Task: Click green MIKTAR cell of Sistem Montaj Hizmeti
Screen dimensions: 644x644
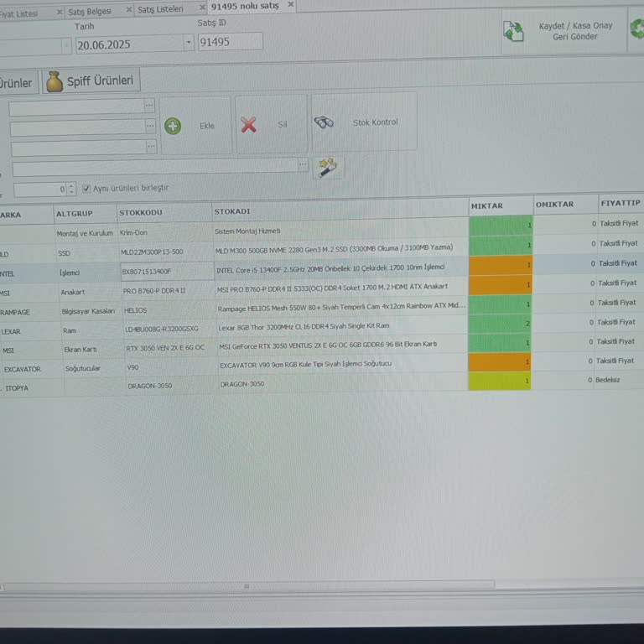Action: point(501,226)
